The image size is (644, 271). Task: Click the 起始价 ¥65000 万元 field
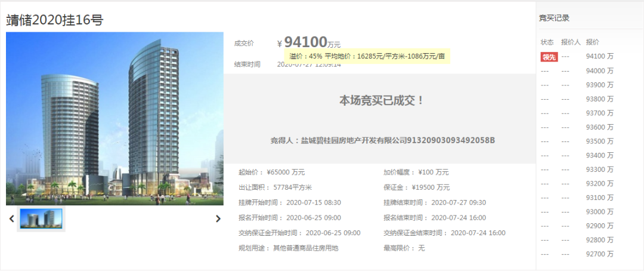coord(272,173)
